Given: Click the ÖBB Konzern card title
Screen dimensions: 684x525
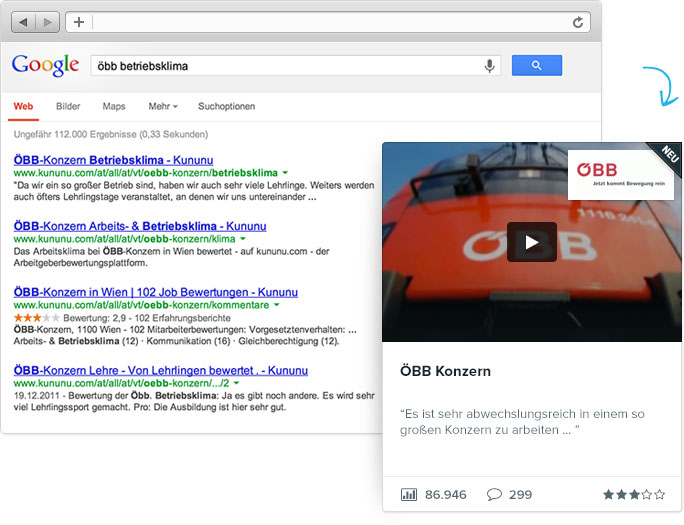Looking at the screenshot, I should [x=445, y=371].
